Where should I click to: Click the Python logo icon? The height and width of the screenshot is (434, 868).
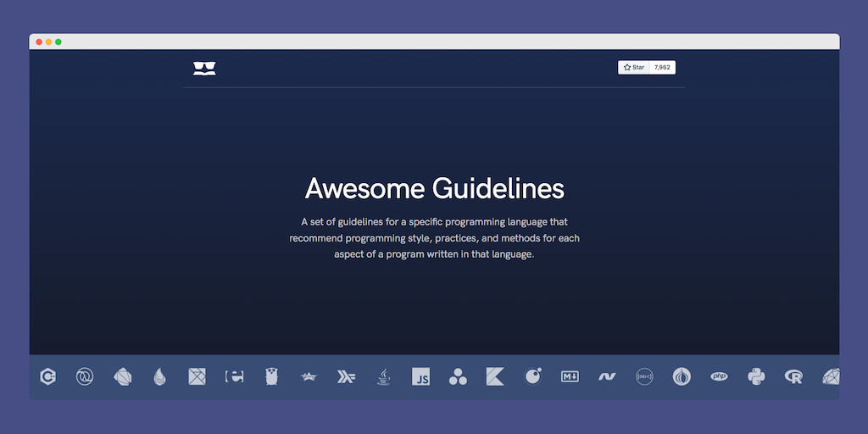[756, 377]
